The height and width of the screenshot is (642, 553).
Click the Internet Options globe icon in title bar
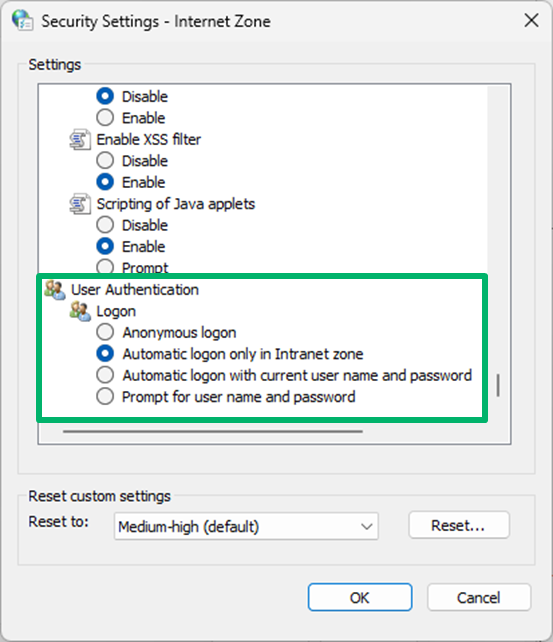coord(22,20)
